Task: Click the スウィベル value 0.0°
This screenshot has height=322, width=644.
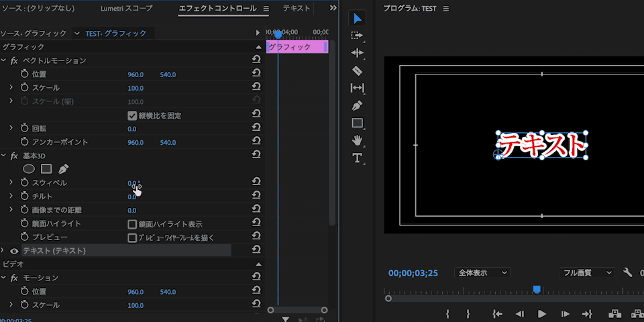Action: [133, 183]
